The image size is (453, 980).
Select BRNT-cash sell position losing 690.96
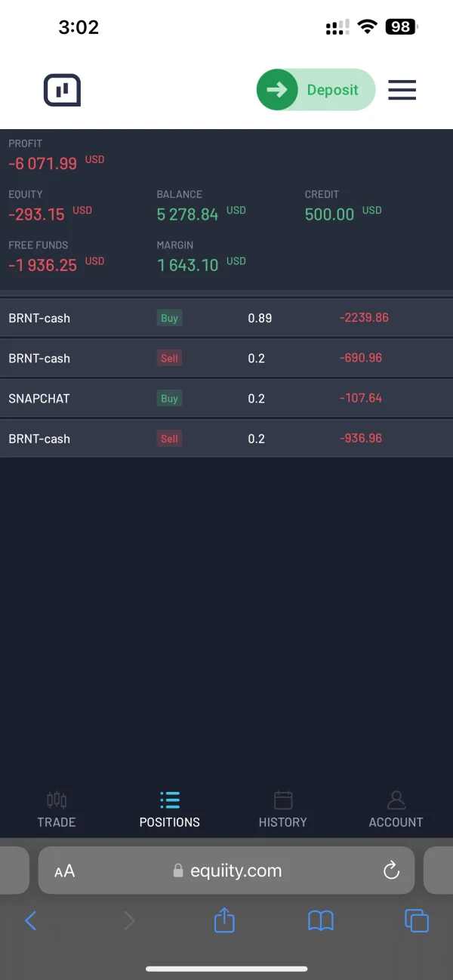pos(226,358)
